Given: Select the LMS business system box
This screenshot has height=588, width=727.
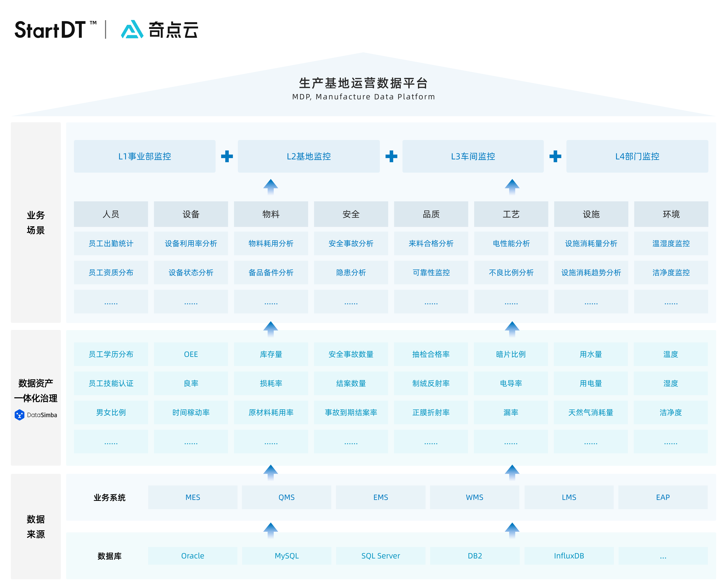Looking at the screenshot, I should coord(569,497).
